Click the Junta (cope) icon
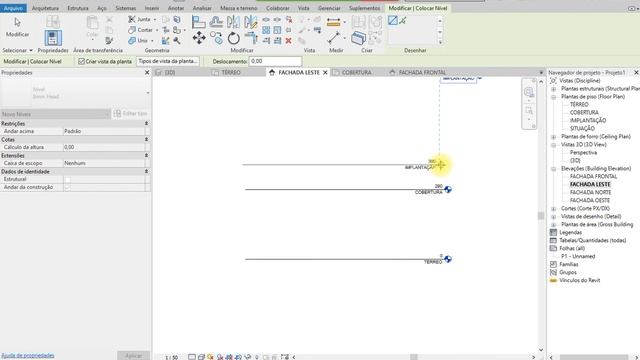This screenshot has width=640, height=360. click(132, 19)
